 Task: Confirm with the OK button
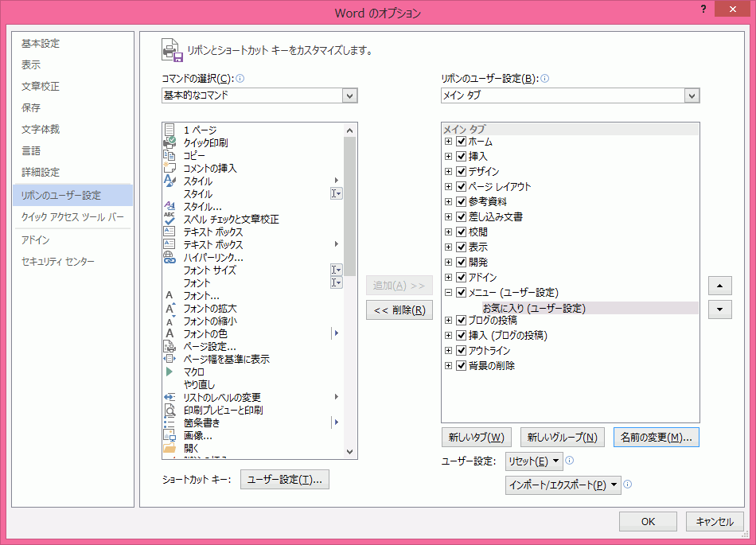click(648, 521)
